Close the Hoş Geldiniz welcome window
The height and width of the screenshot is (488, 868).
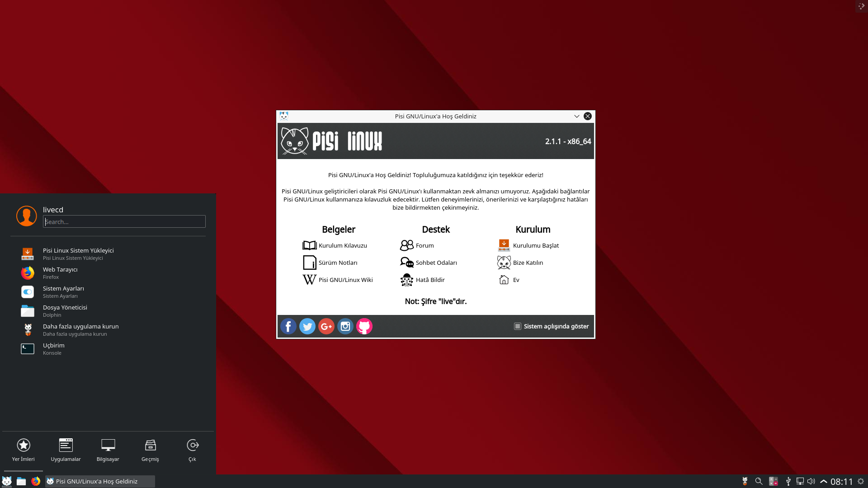588,116
